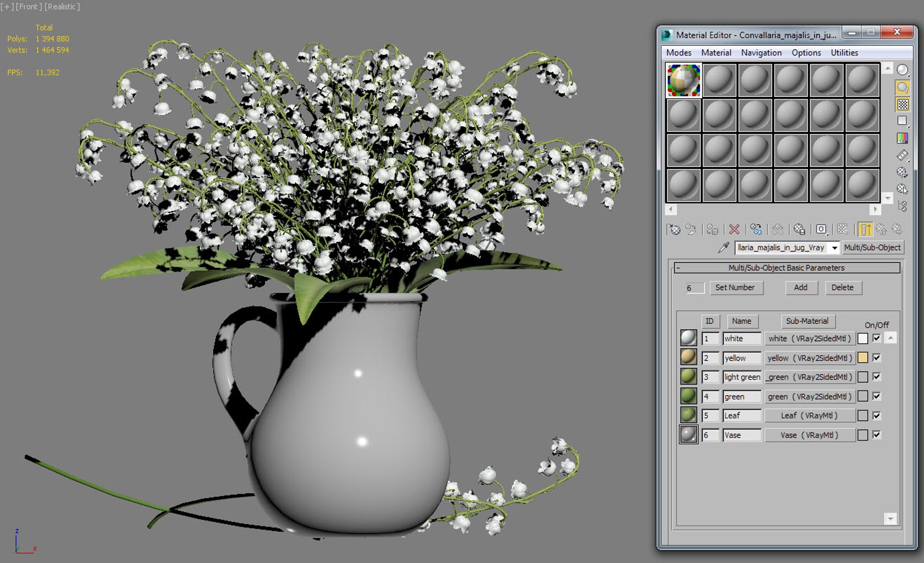924x563 pixels.
Task: Click the red X Reset Map/Mtl icon
Action: (734, 229)
